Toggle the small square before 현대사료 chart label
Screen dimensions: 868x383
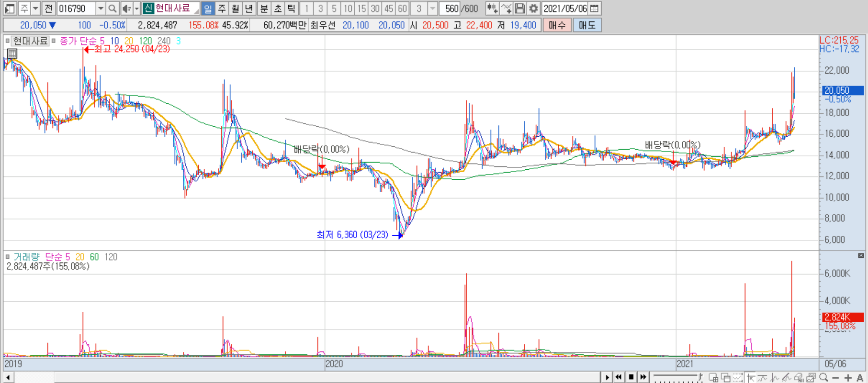click(7, 41)
